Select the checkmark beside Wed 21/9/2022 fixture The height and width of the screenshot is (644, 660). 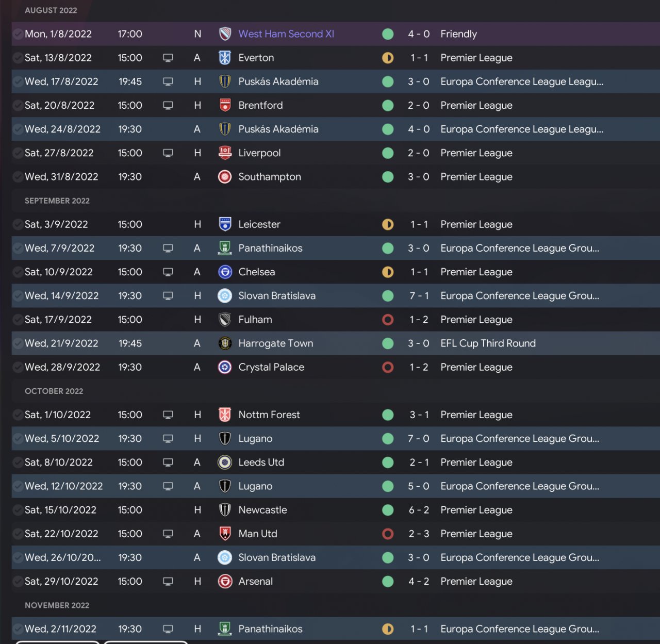pyautogui.click(x=18, y=343)
